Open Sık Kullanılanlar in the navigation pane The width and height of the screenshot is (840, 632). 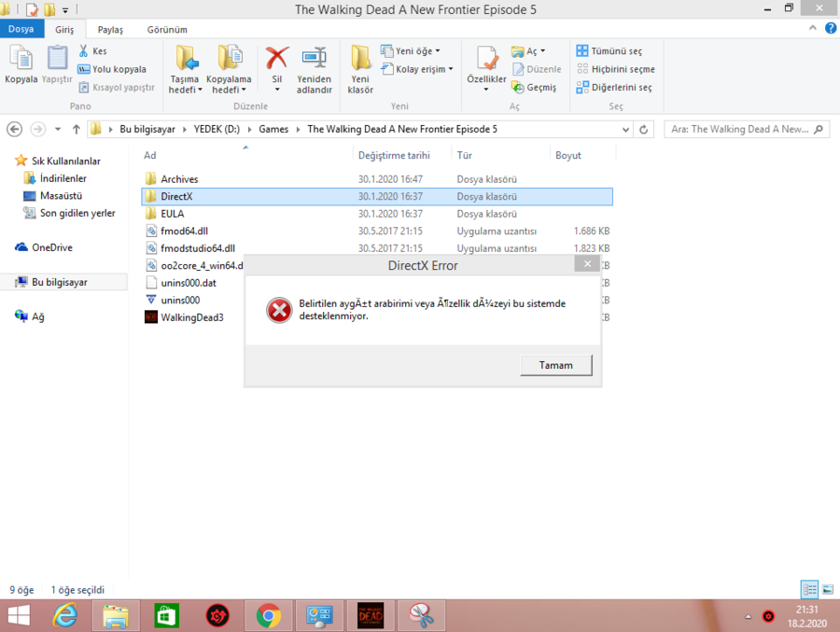(x=65, y=161)
